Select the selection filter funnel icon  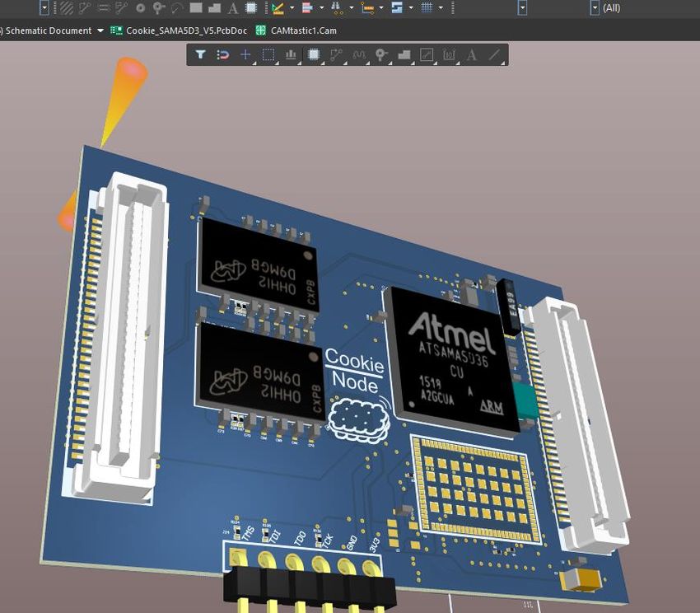(x=200, y=54)
